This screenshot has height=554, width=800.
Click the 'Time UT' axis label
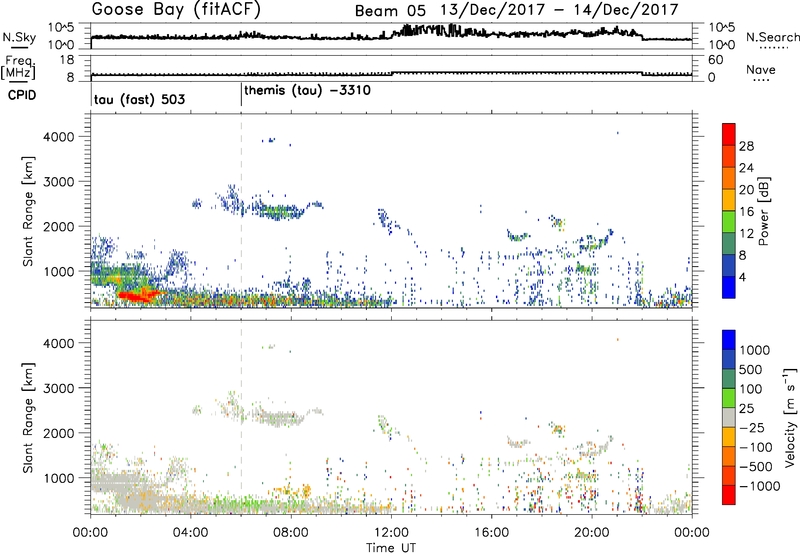pos(391,548)
